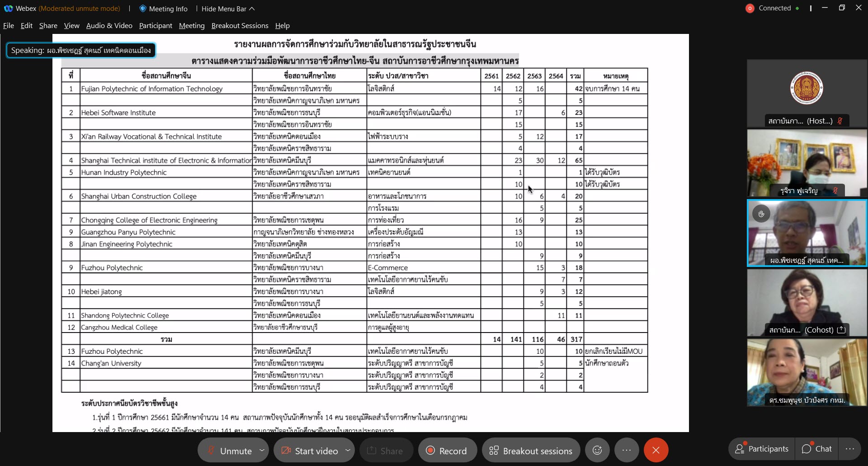Click the total value 317 cell

[x=576, y=339]
